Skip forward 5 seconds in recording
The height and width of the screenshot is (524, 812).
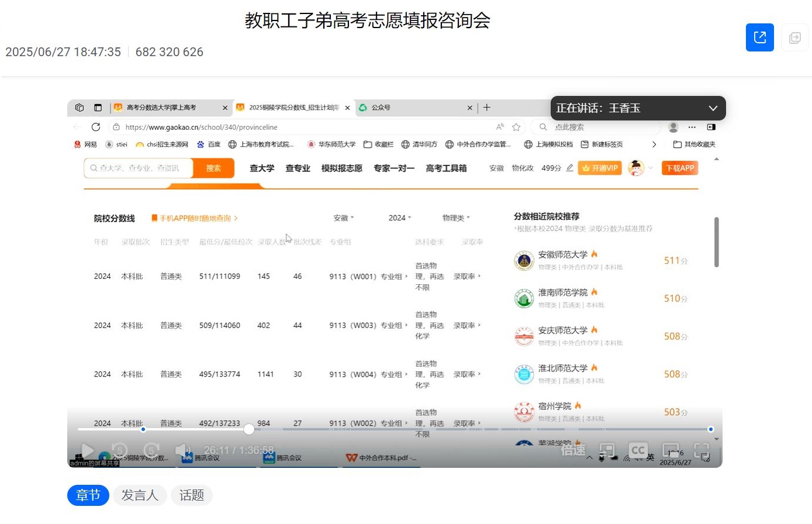point(151,450)
